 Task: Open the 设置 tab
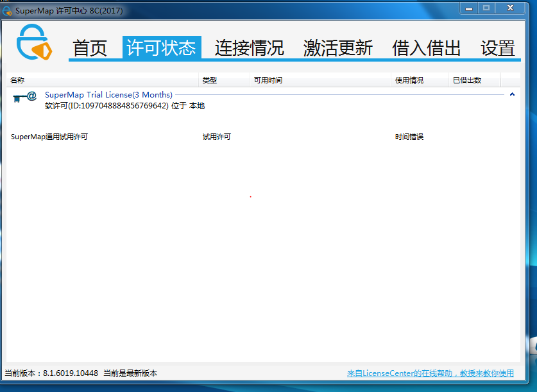pyautogui.click(x=498, y=47)
